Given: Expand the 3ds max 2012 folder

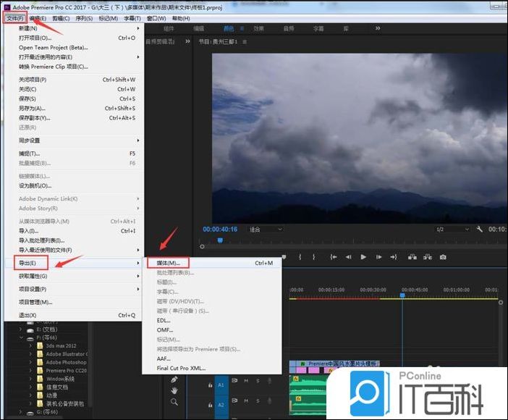Looking at the screenshot, I should click(x=31, y=346).
